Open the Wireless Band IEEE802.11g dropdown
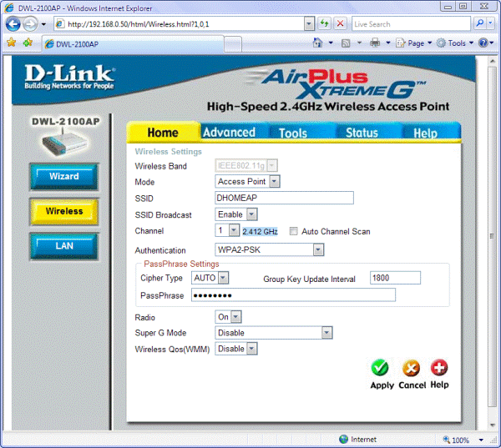This screenshot has height=448, width=501. [246, 165]
